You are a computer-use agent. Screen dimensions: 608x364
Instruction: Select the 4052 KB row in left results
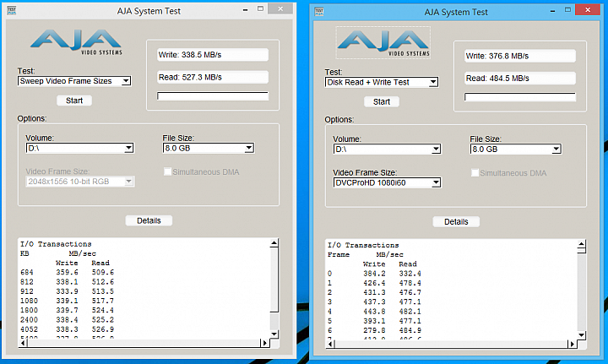point(67,329)
